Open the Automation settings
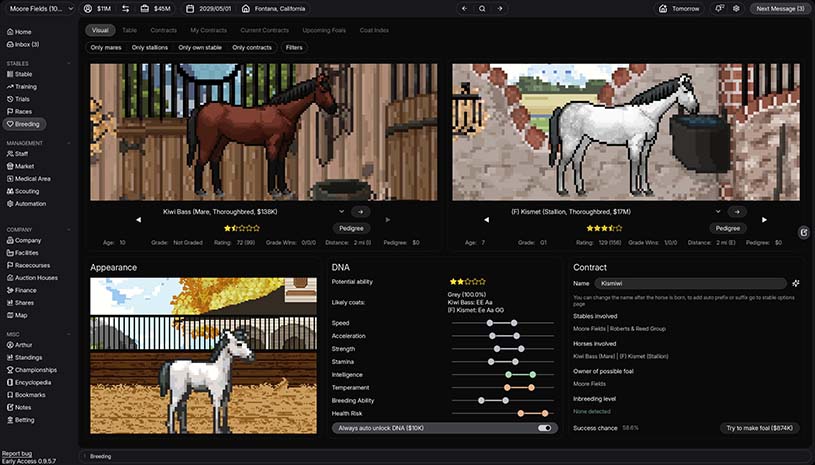815x465 pixels. 27,204
